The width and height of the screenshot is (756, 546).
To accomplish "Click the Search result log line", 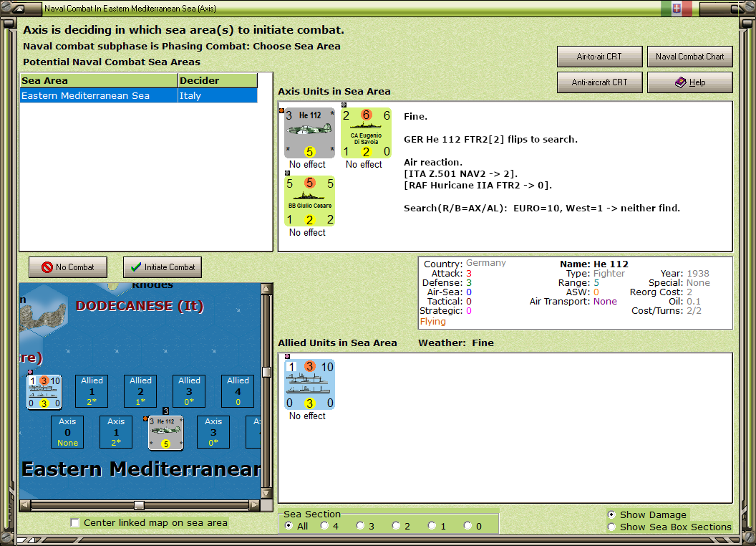I will pyautogui.click(x=541, y=209).
